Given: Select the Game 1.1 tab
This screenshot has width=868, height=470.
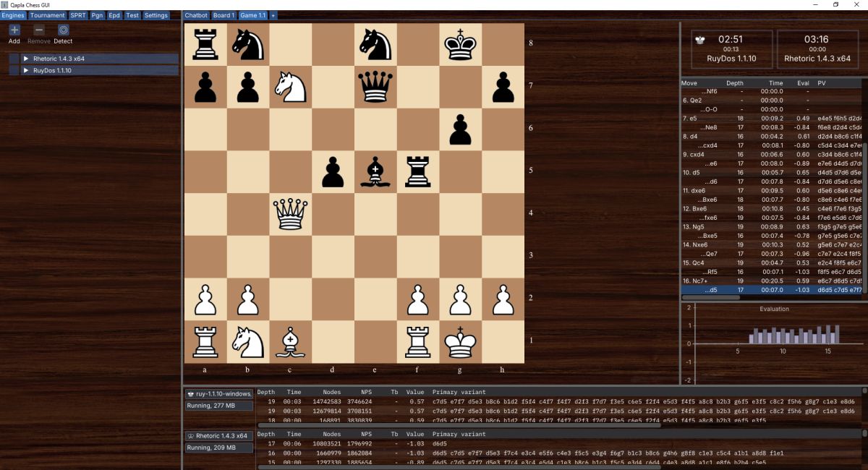Looking at the screenshot, I should 253,15.
